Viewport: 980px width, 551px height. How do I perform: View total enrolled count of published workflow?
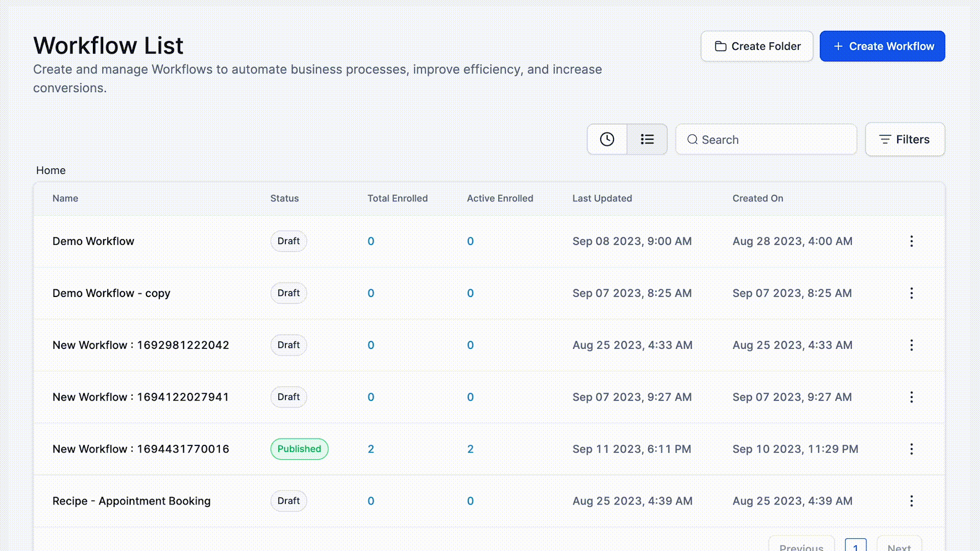tap(371, 449)
